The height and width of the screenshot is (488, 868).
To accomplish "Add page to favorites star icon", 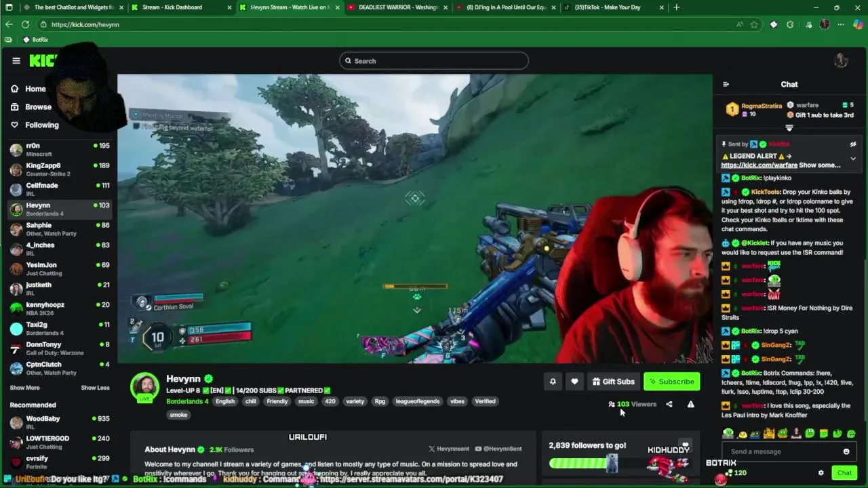I will pos(754,24).
